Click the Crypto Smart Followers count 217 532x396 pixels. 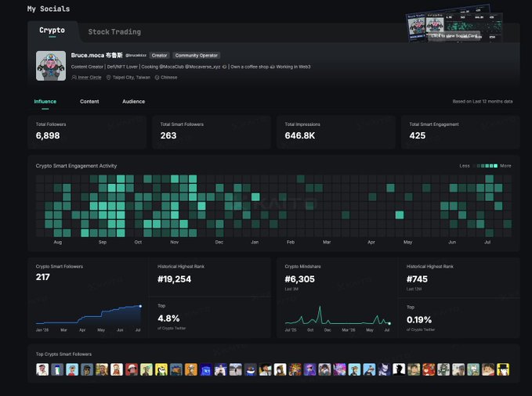pyautogui.click(x=43, y=277)
